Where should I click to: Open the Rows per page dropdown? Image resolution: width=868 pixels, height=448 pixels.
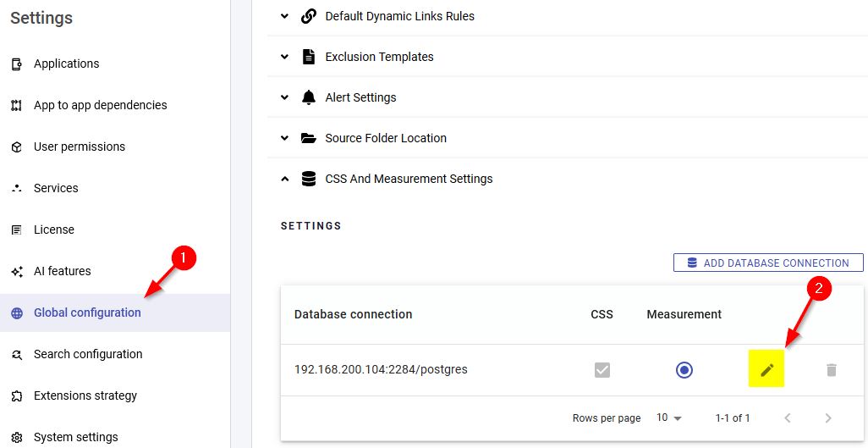coord(668,418)
